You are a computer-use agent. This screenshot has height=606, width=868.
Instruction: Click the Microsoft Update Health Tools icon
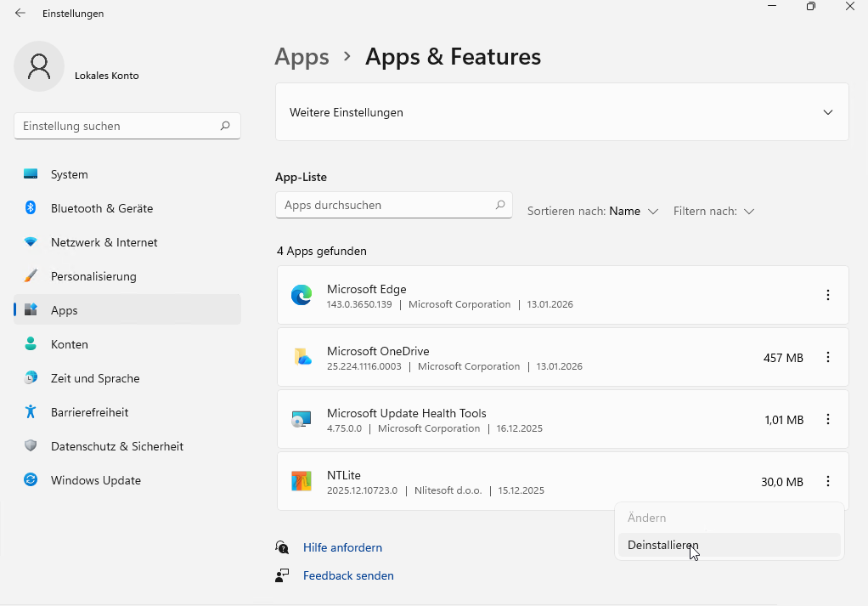coord(302,419)
